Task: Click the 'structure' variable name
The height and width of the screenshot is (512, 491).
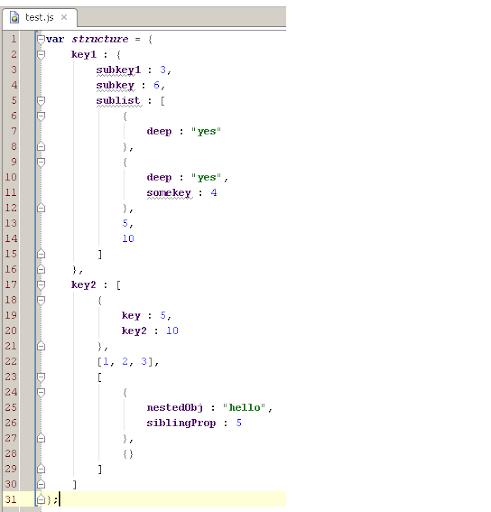Action: 100,39
